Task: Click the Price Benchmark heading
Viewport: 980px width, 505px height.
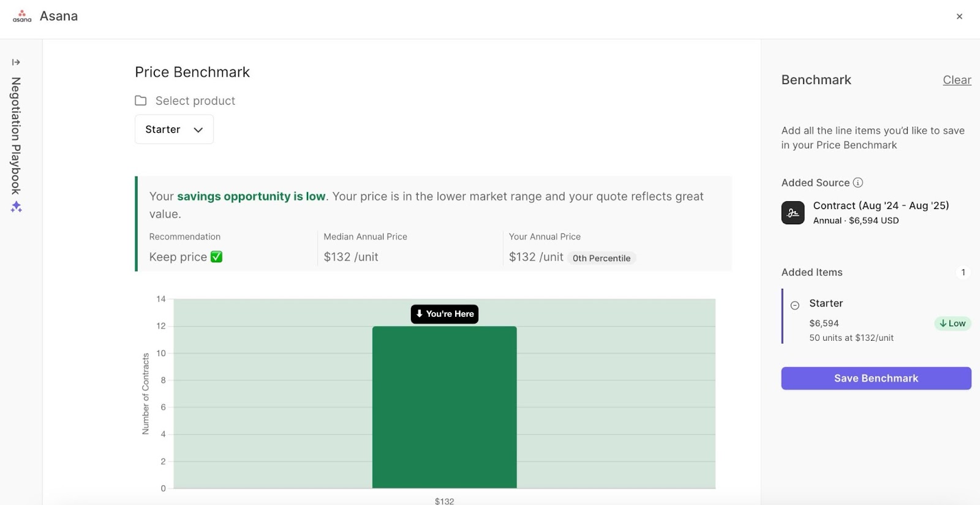Action: 192,72
